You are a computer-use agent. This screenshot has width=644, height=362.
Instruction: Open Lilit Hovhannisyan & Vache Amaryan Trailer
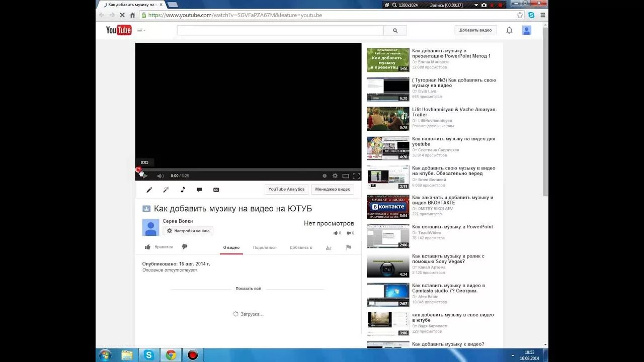tap(454, 112)
